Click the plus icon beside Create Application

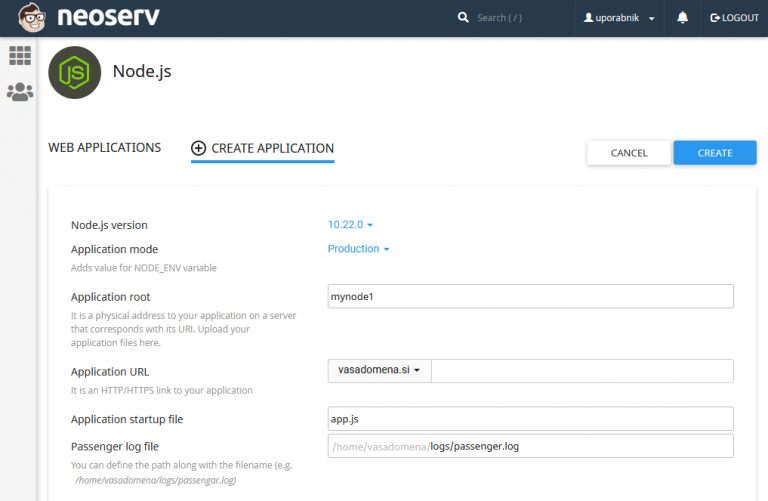(x=198, y=148)
